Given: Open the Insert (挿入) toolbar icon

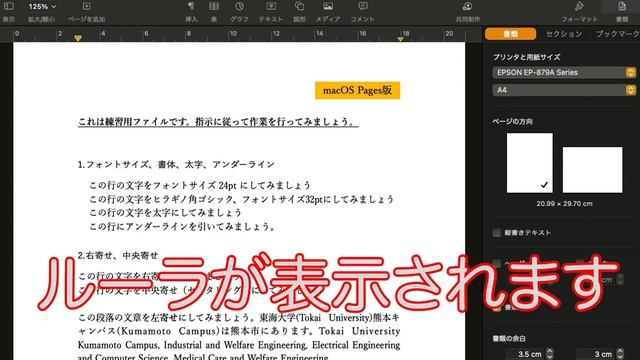Looking at the screenshot, I should pyautogui.click(x=191, y=6).
